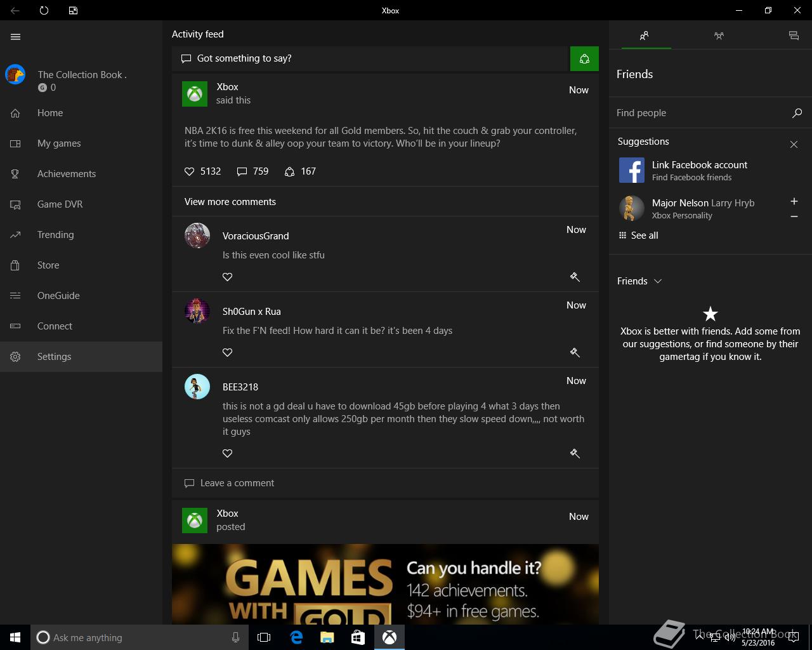
Task: Click the Got something to say field
Action: pos(370,58)
